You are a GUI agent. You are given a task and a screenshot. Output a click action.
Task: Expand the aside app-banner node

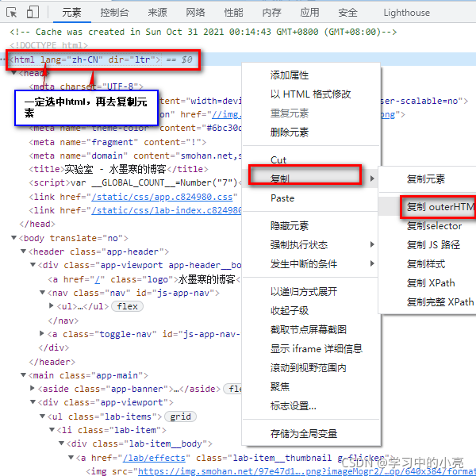pos(33,388)
